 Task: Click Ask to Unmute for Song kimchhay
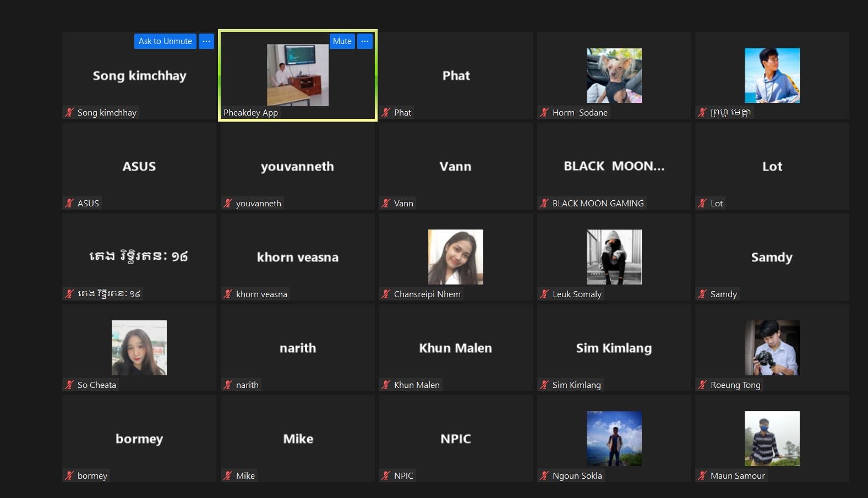click(165, 41)
